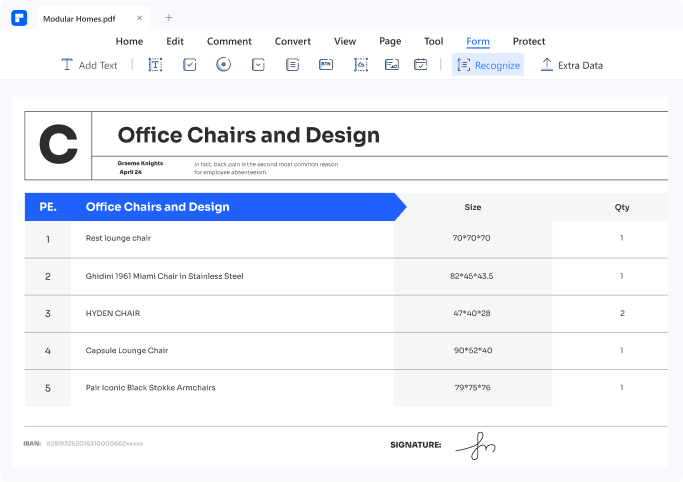Click the IBAN number text

pos(95,444)
